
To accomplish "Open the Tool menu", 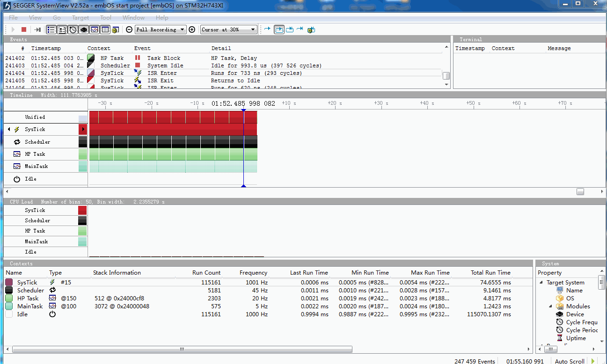I will tap(106, 18).
